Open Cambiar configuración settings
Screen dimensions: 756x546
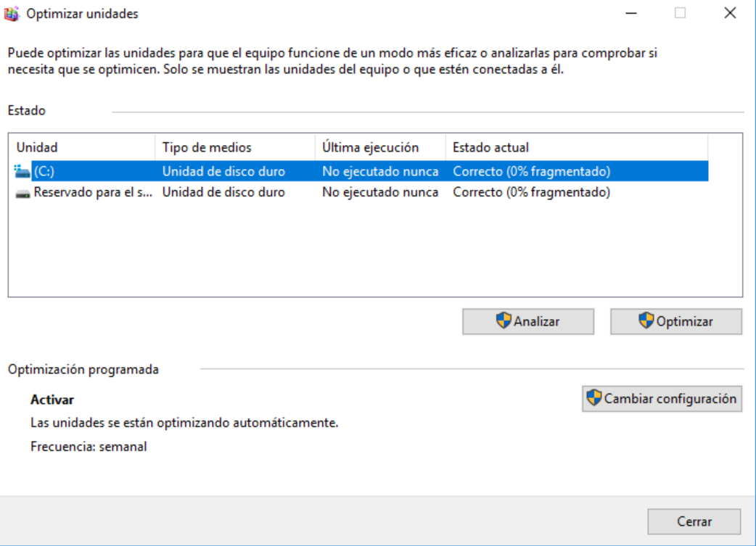point(662,399)
